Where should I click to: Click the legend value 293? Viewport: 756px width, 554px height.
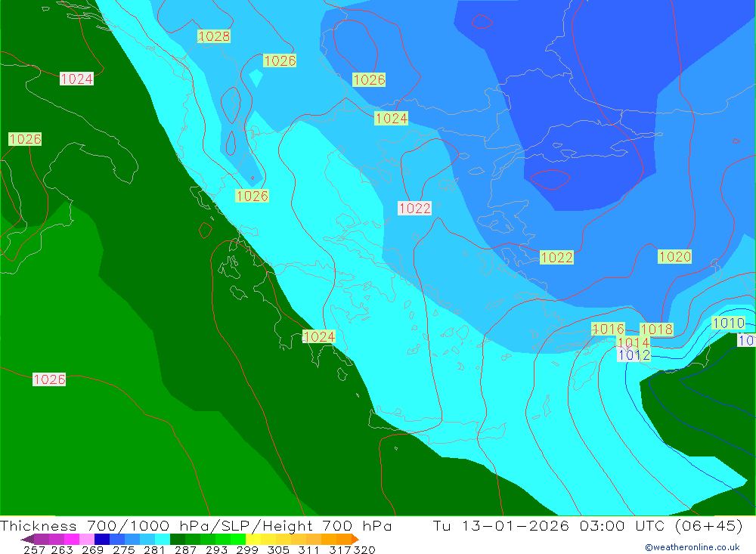tap(216, 549)
